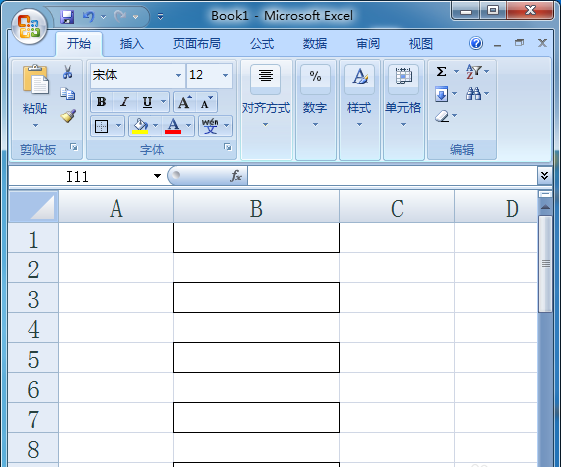The height and width of the screenshot is (467, 561).
Task: Redo the last undone action
Action: pyautogui.click(x=120, y=16)
